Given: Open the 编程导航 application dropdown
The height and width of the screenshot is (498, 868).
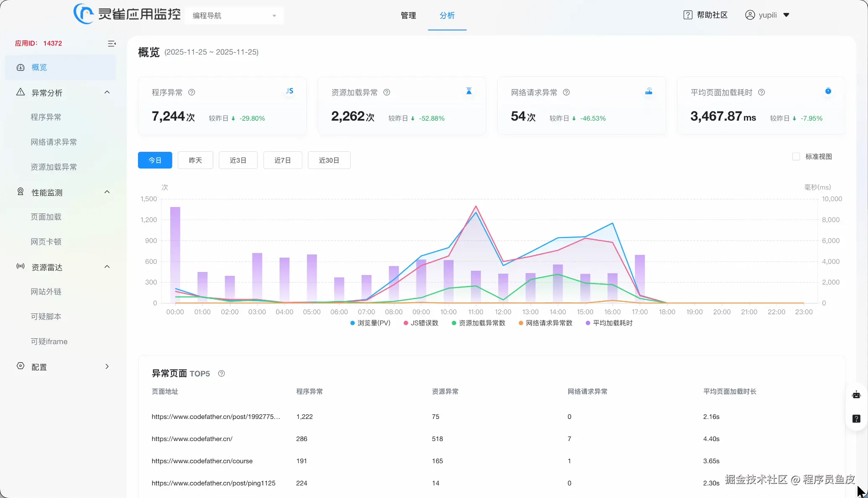Looking at the screenshot, I should pyautogui.click(x=234, y=16).
